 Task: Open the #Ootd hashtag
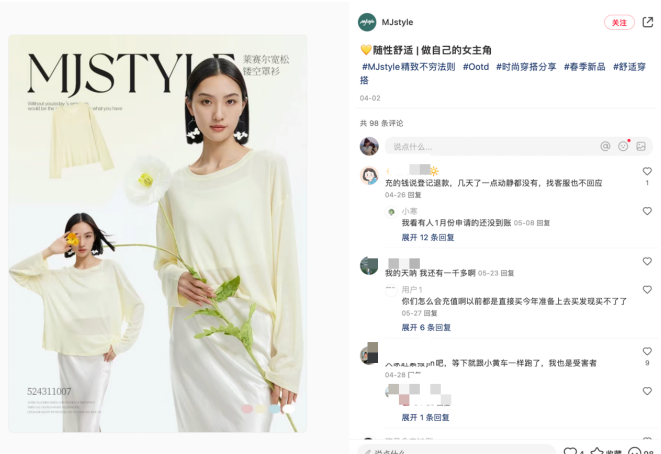pos(476,67)
